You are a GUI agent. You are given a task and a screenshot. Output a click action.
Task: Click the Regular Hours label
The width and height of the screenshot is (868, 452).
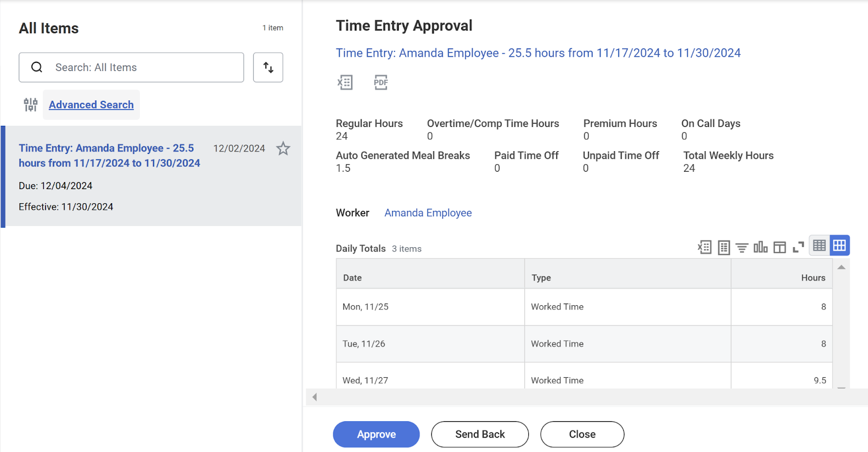(x=369, y=124)
